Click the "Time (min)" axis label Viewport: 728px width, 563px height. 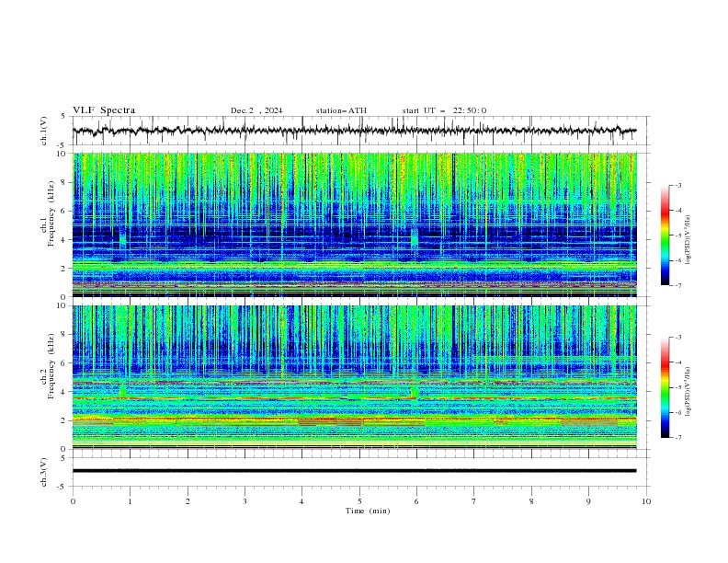[368, 511]
